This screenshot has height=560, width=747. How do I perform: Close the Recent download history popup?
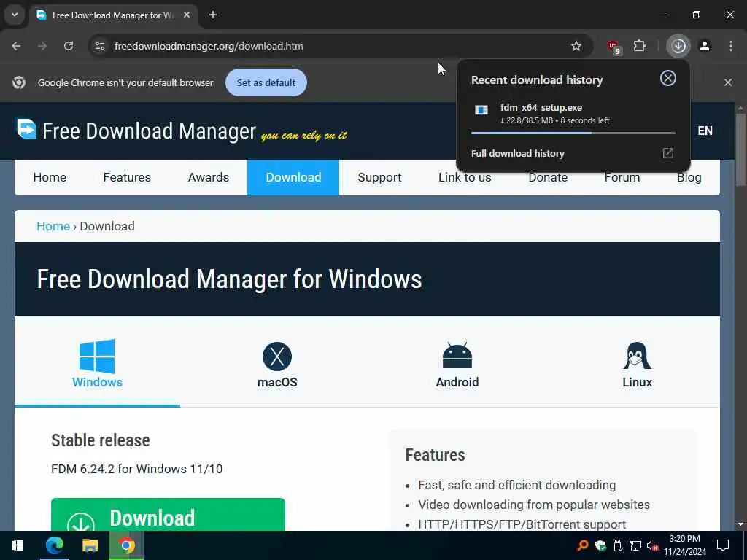pyautogui.click(x=668, y=78)
